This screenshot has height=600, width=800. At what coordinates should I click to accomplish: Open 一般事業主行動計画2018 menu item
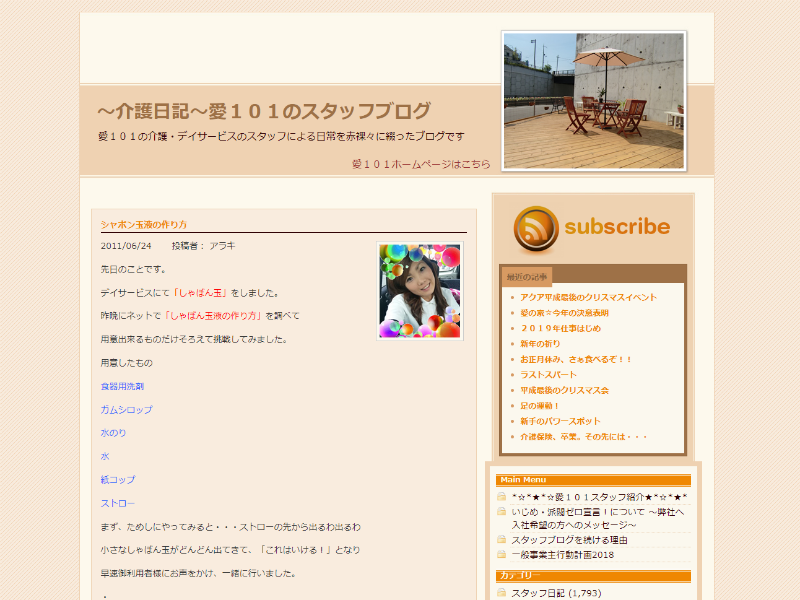tap(563, 555)
